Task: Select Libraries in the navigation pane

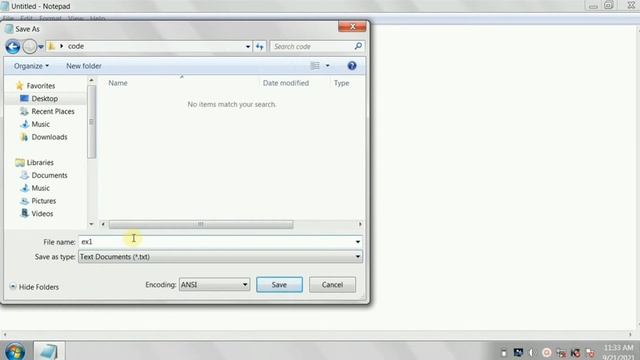Action: point(40,162)
